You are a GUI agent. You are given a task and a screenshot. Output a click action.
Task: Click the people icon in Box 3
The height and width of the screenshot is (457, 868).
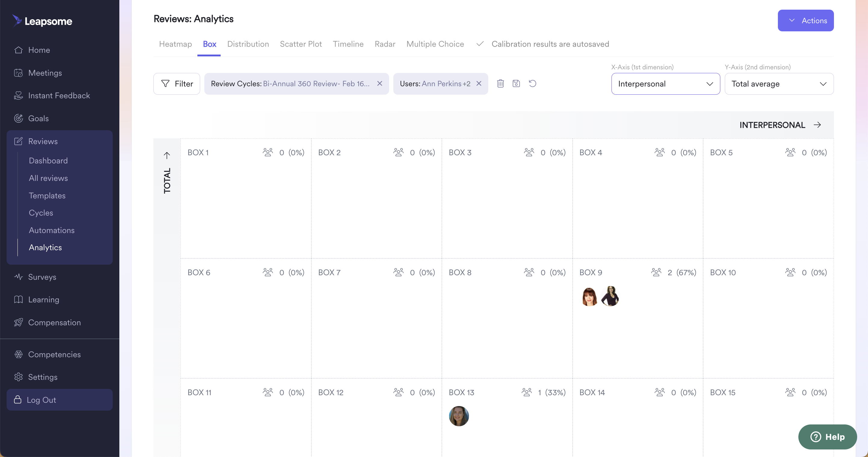pyautogui.click(x=529, y=152)
